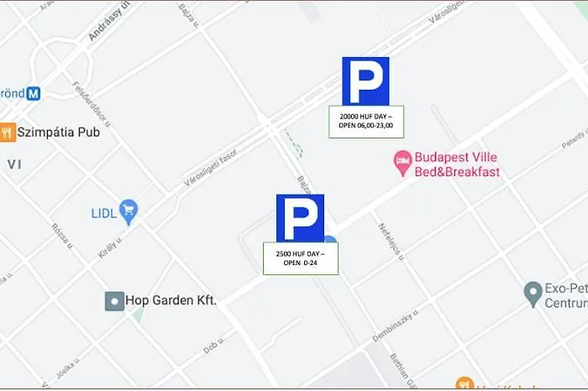The image size is (588, 391).
Task: Click the Szimpátia Pub text label
Action: pos(59,133)
